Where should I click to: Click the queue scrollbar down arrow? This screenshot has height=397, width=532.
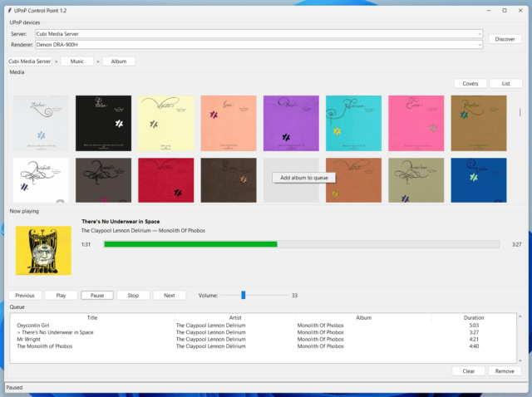tap(520, 360)
